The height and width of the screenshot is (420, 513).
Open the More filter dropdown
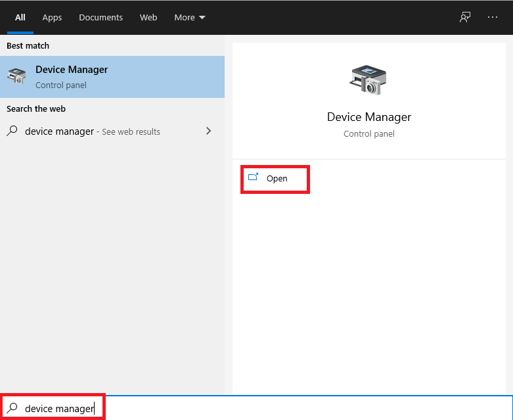click(184, 18)
